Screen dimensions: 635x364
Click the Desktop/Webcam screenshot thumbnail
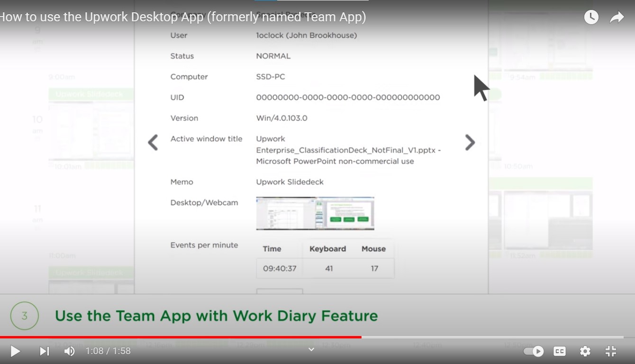(315, 213)
